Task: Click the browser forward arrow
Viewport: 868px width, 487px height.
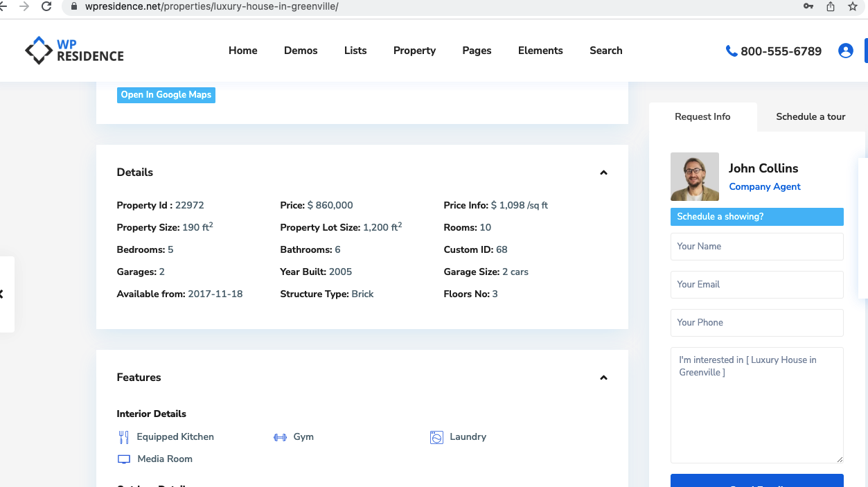Action: (24, 6)
